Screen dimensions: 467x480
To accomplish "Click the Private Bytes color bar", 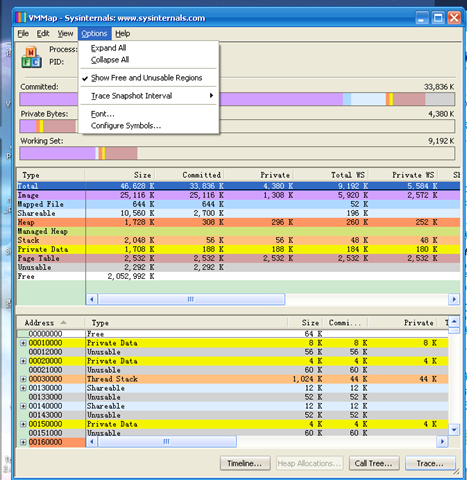I will point(237,126).
